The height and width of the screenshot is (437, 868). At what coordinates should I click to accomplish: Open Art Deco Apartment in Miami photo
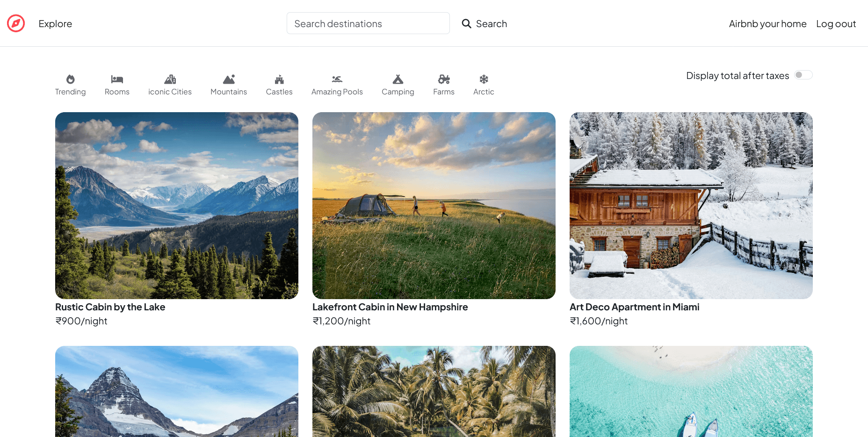691,206
